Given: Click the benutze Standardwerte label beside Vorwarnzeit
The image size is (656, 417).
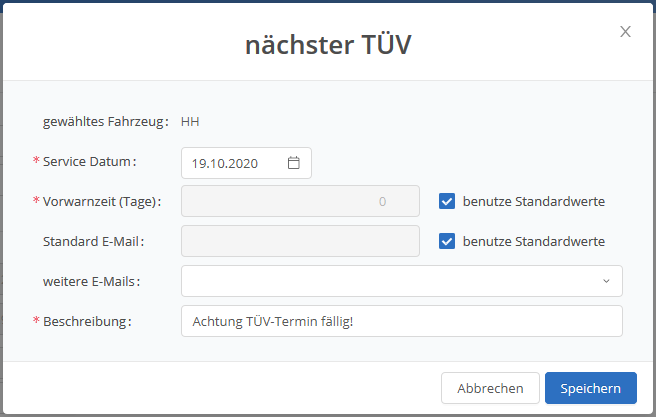Looking at the screenshot, I should [533, 201].
